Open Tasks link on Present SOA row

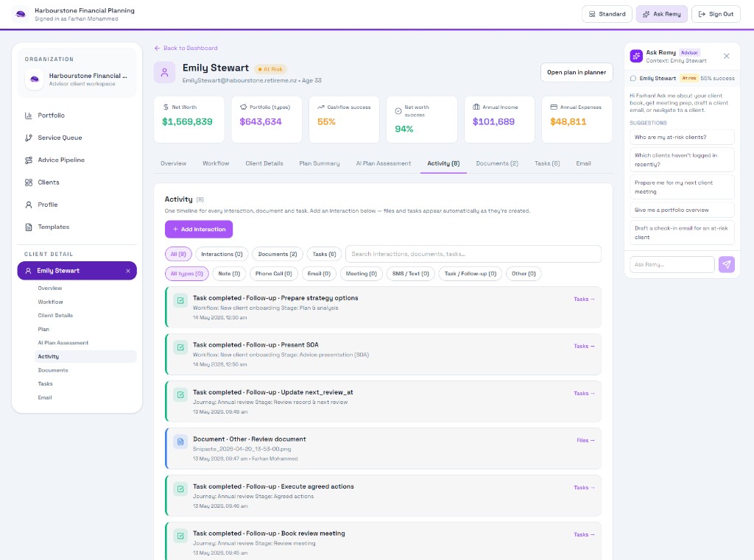[x=584, y=347]
